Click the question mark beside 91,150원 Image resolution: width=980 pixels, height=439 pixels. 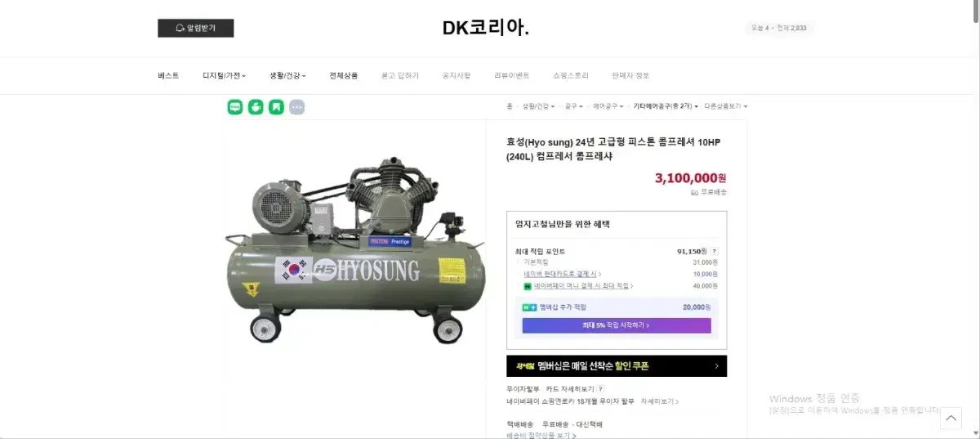[x=715, y=252]
